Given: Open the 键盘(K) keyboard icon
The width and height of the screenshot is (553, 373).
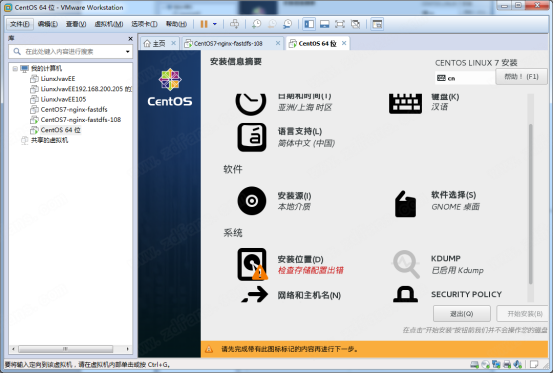Looking at the screenshot, I should click(405, 104).
